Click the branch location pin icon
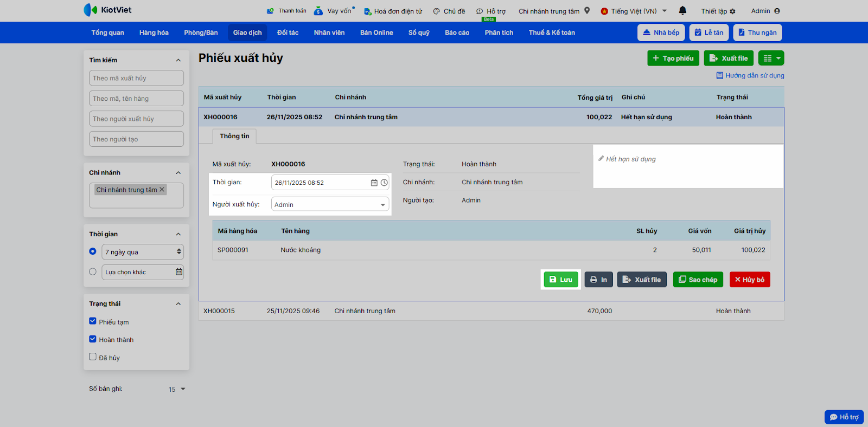Viewport: 868px width, 427px height. click(x=587, y=10)
